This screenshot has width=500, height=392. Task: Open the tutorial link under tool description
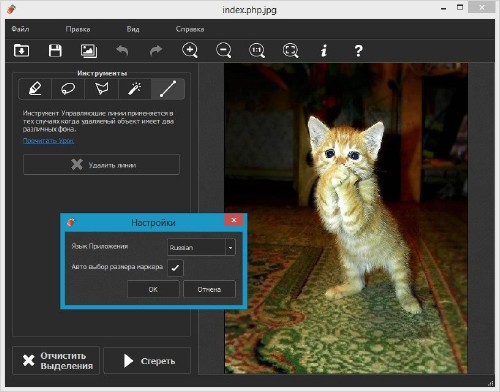pyautogui.click(x=48, y=141)
